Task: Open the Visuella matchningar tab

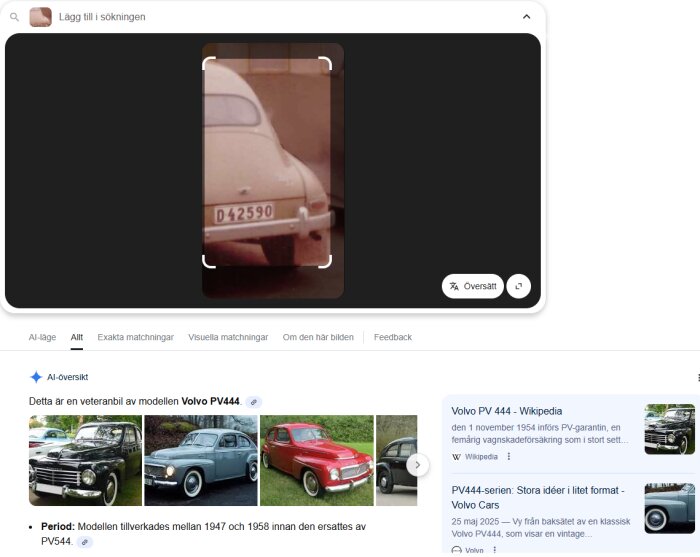Action: pyautogui.click(x=228, y=337)
